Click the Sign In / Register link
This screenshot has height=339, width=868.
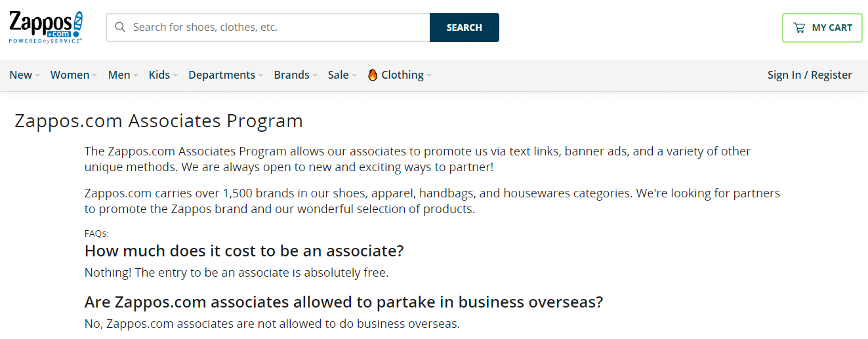click(x=810, y=75)
